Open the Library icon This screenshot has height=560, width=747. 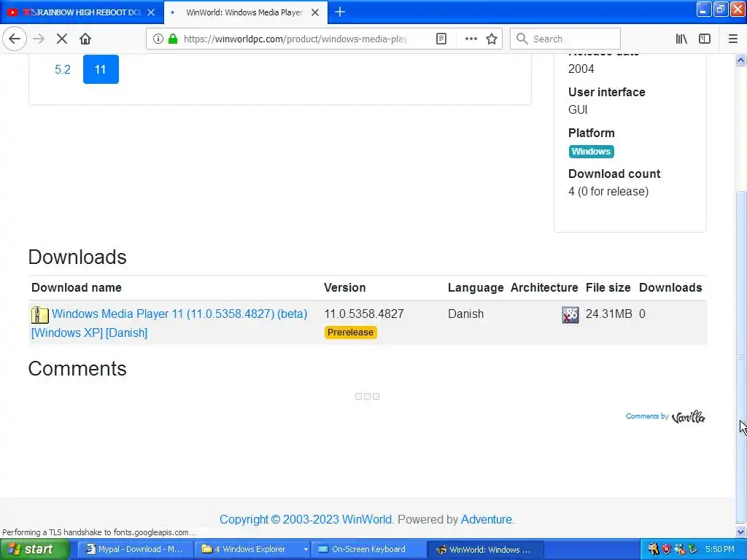pyautogui.click(x=681, y=39)
